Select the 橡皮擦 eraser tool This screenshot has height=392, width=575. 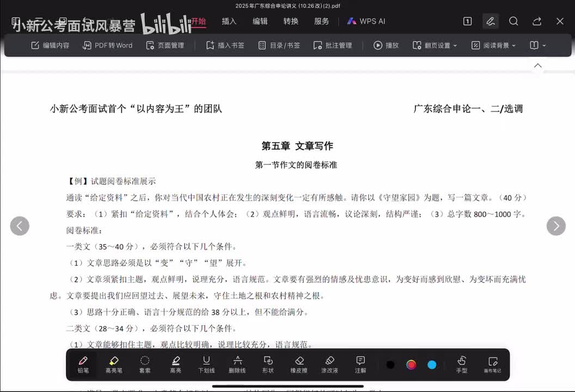[299, 364]
